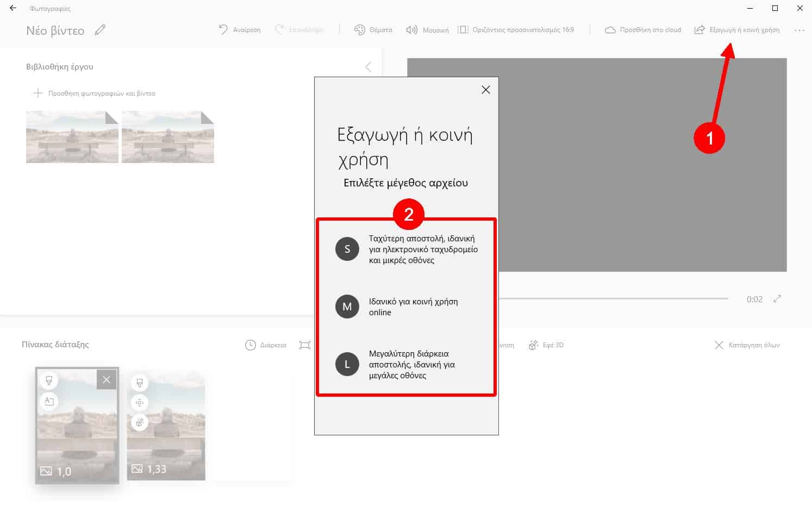Click Προσθήκη φωτογραφιών και βίντεο
The width and height of the screenshot is (812, 506).
95,93
